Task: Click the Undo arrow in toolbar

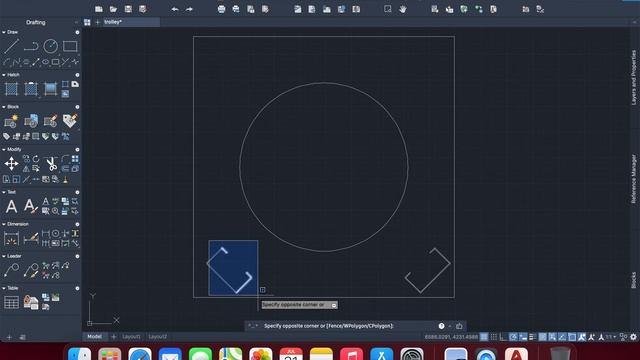Action: click(x=175, y=9)
